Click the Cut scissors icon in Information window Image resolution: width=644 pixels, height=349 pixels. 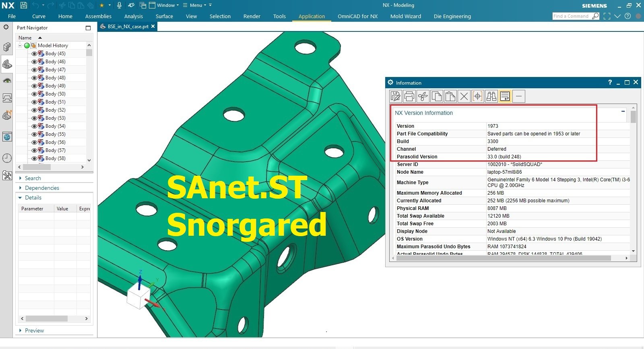423,96
